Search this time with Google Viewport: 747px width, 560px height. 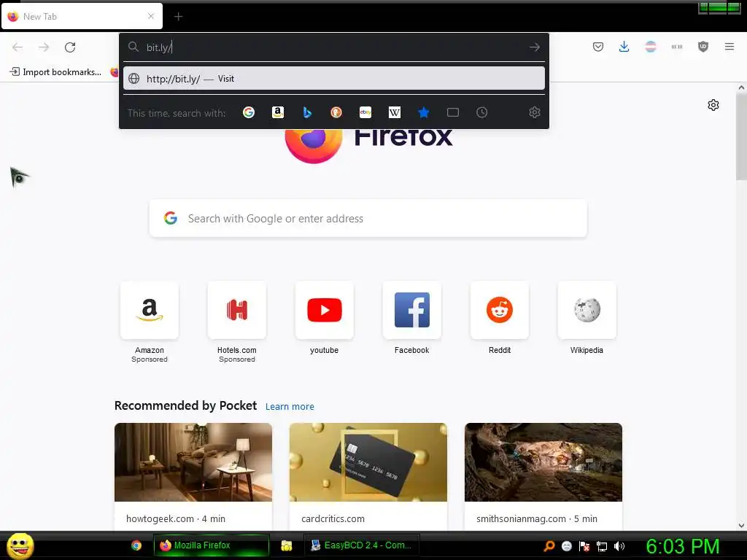coord(249,112)
